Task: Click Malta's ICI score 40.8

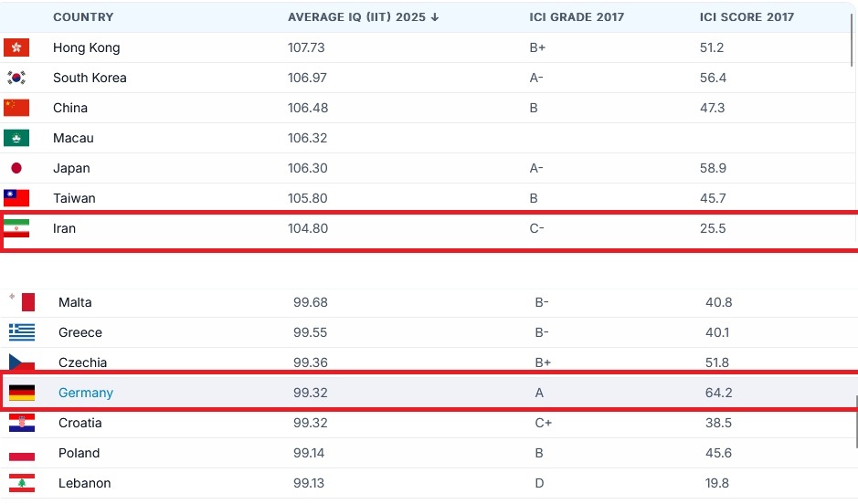Action: click(718, 302)
